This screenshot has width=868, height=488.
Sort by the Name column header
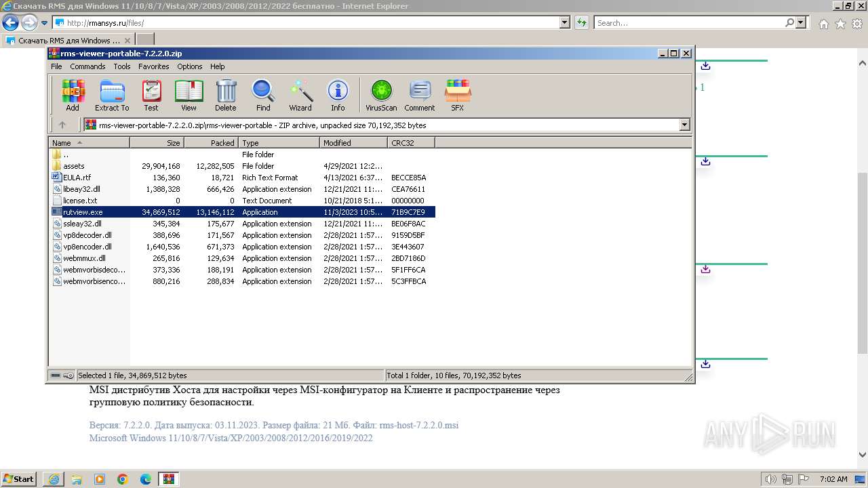point(89,143)
